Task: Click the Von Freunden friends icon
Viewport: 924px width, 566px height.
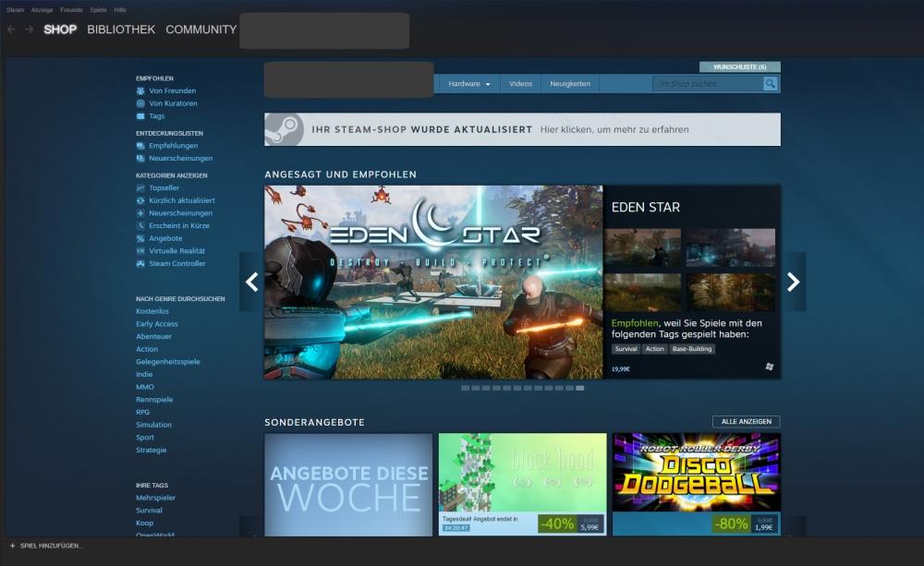Action: coord(140,91)
